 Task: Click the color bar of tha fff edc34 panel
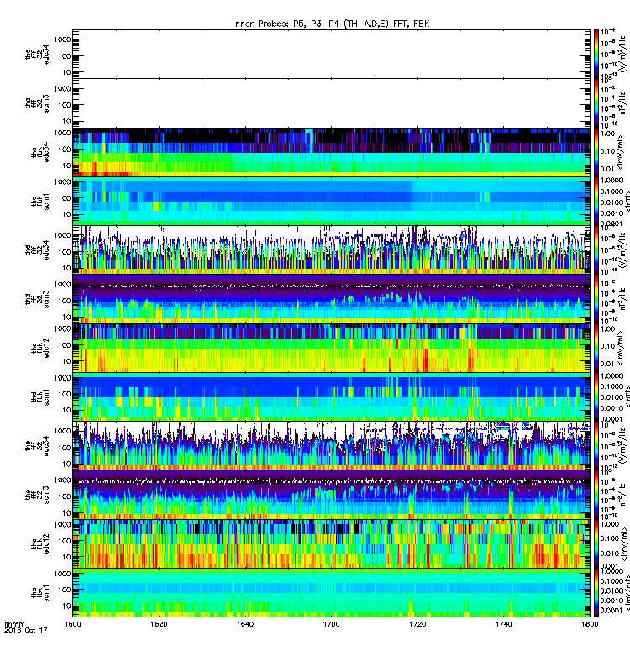(x=596, y=54)
